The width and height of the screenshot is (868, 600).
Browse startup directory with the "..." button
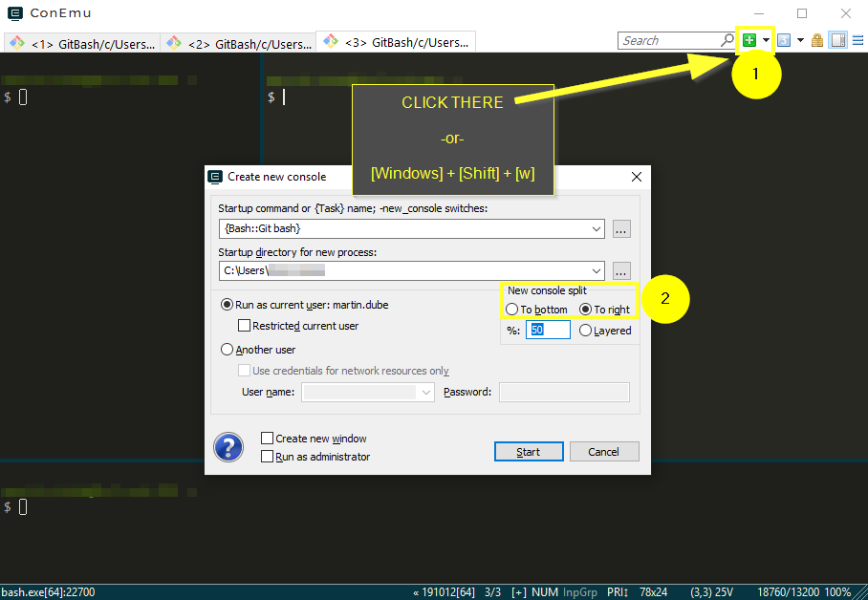click(x=620, y=270)
